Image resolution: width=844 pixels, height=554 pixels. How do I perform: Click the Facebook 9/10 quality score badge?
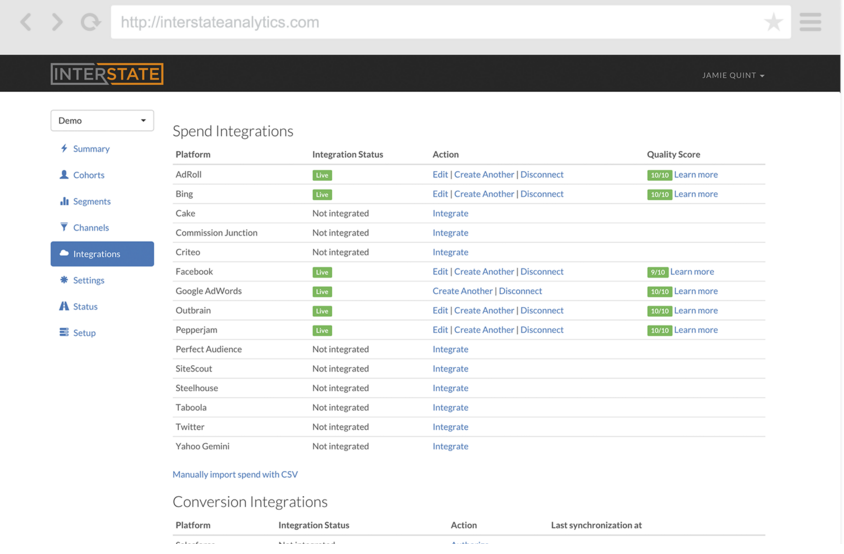click(657, 272)
